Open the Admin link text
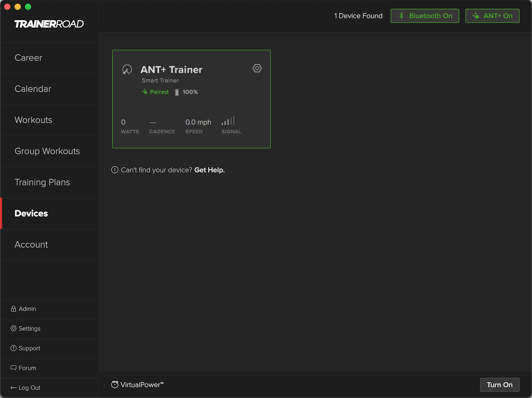The width and height of the screenshot is (532, 398). click(x=27, y=309)
